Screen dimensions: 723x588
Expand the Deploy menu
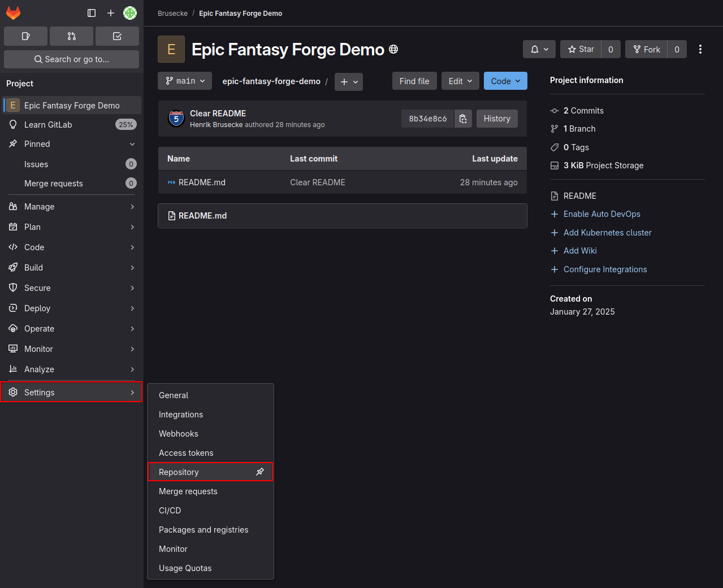[71, 308]
